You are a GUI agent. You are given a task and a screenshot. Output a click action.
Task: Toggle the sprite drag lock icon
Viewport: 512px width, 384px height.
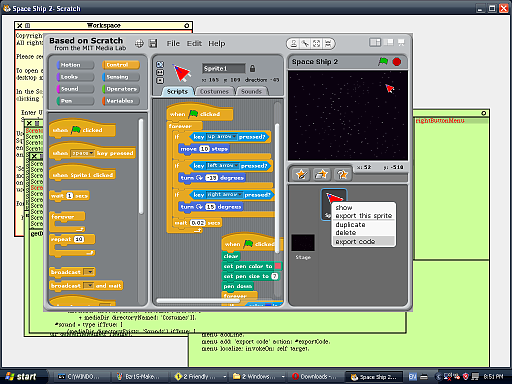[252, 69]
